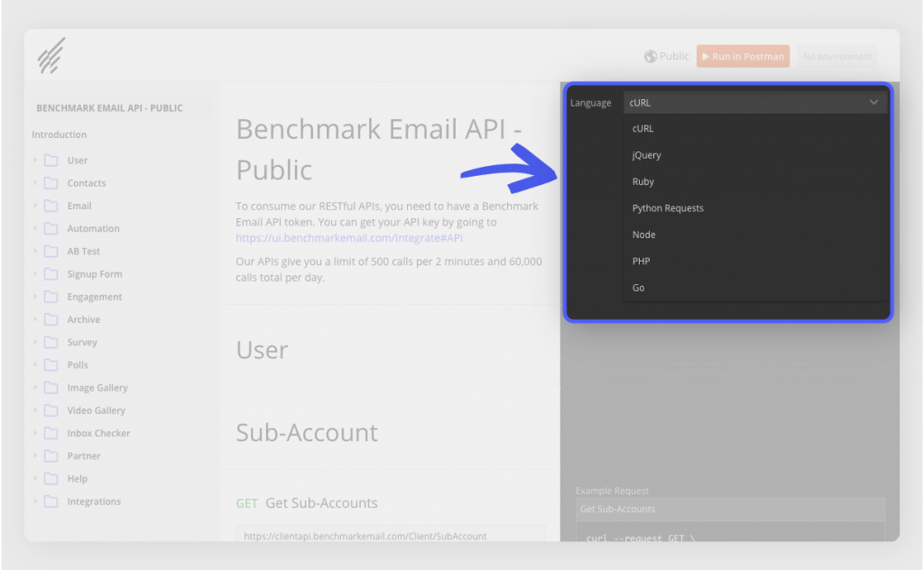The width and height of the screenshot is (924, 570).
Task: Expand the Email tree arrow
Action: coord(35,205)
